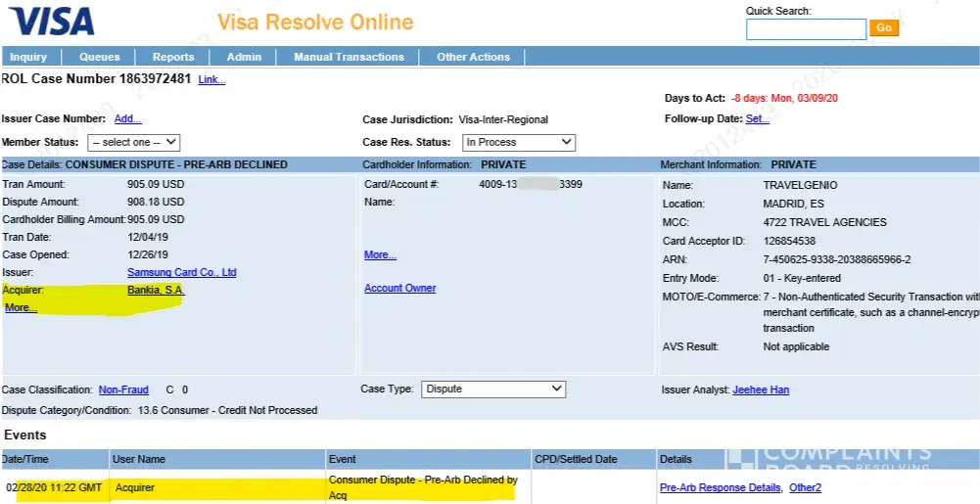The height and width of the screenshot is (504, 980).
Task: Open the Pre-Arb Response Details link
Action: tap(720, 487)
